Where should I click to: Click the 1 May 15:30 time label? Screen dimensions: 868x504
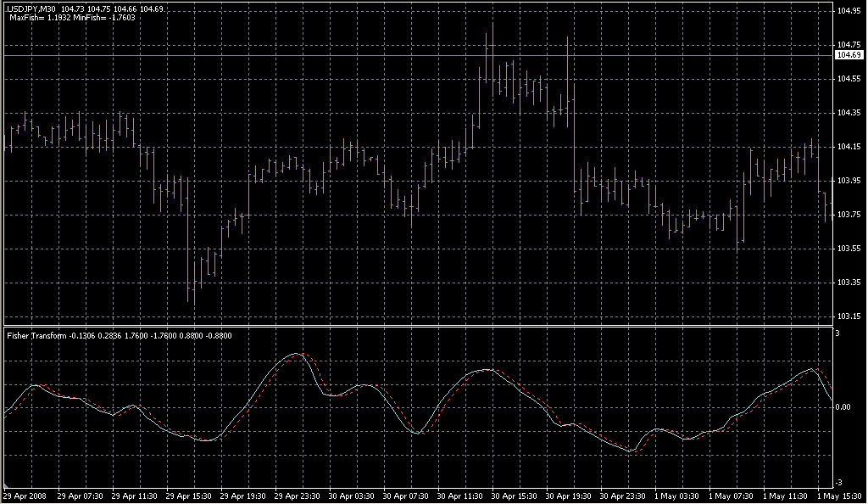839,496
